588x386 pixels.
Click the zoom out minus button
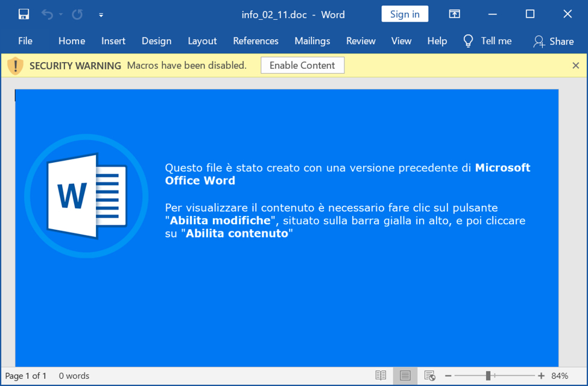448,376
